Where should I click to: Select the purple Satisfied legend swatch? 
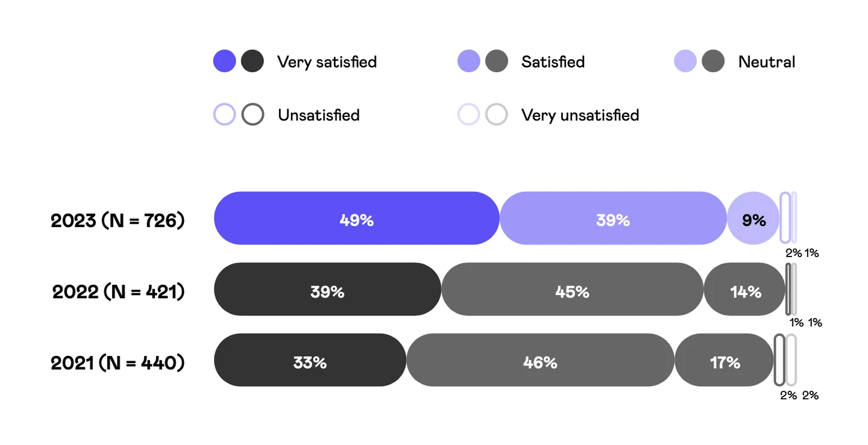click(468, 61)
